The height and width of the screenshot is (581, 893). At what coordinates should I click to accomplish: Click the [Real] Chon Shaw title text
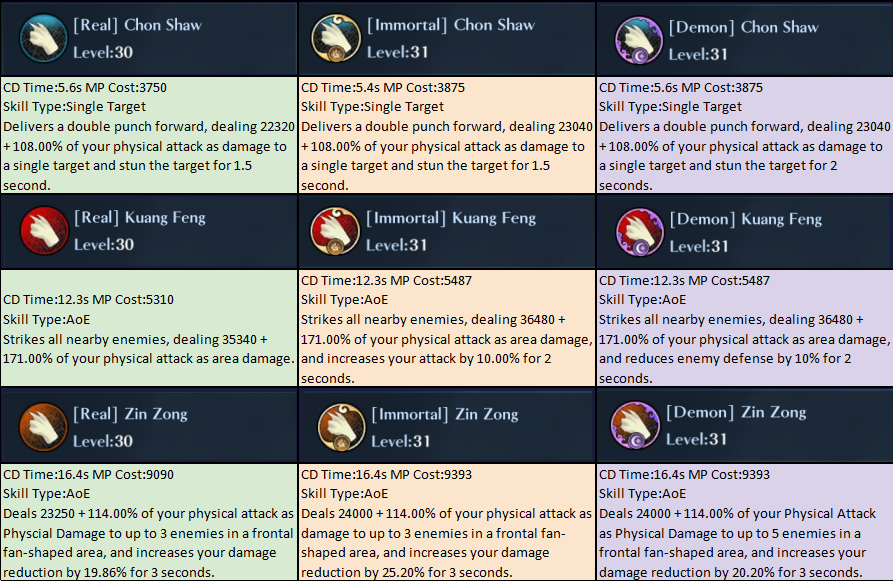coord(136,26)
